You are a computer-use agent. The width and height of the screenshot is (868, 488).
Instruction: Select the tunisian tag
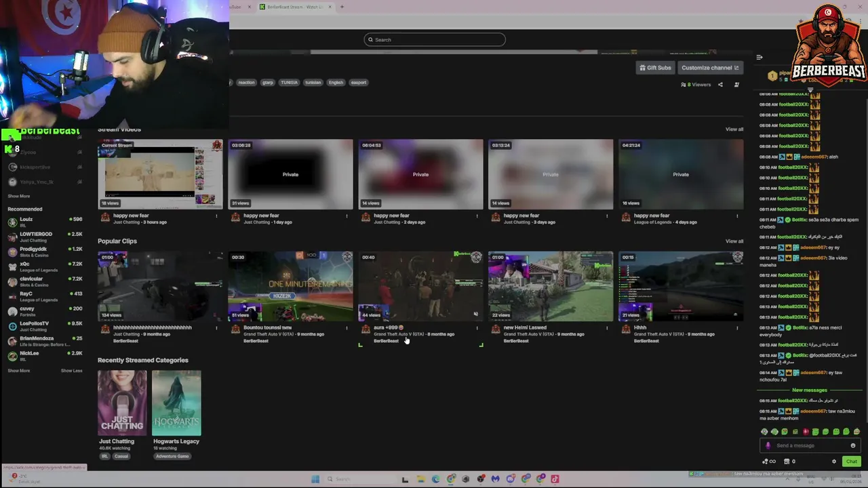pyautogui.click(x=313, y=83)
